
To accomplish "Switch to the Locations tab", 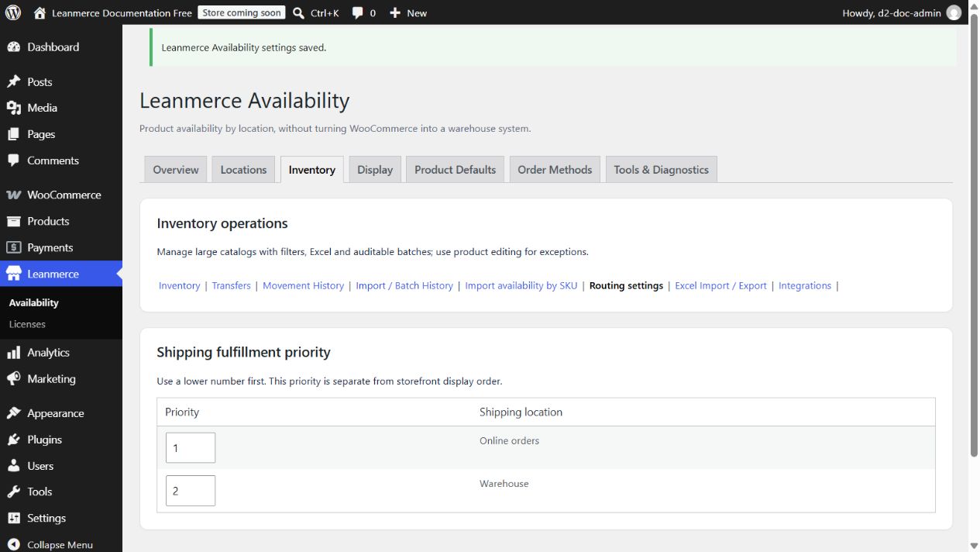I will pos(243,170).
